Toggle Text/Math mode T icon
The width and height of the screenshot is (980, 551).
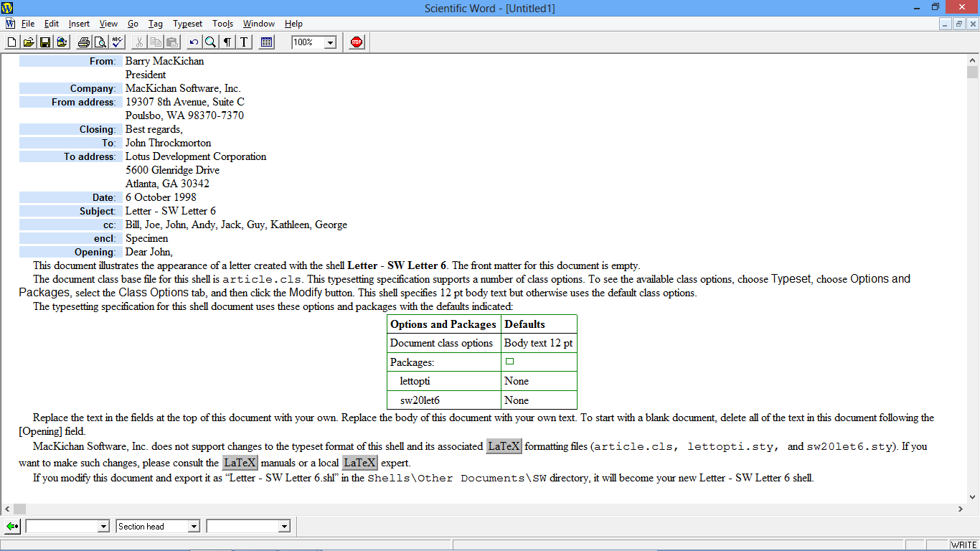pyautogui.click(x=244, y=42)
